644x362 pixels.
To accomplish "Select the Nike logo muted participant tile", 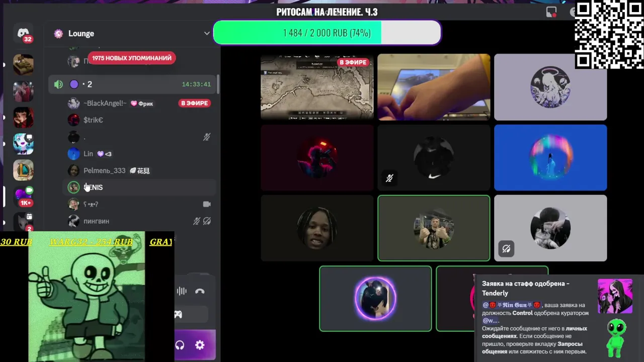I will (x=434, y=157).
